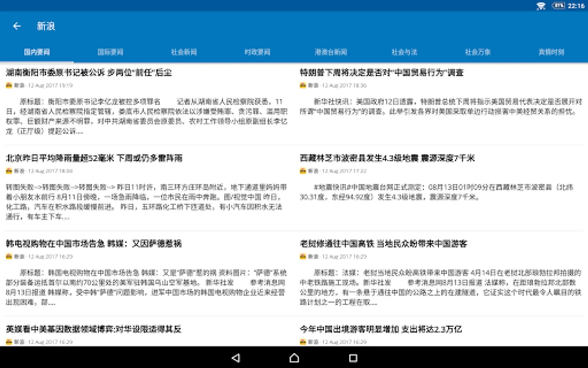This screenshot has width=588, height=368.
Task: Open article 韩电视购物在中国市场告急
Action: [x=94, y=244]
